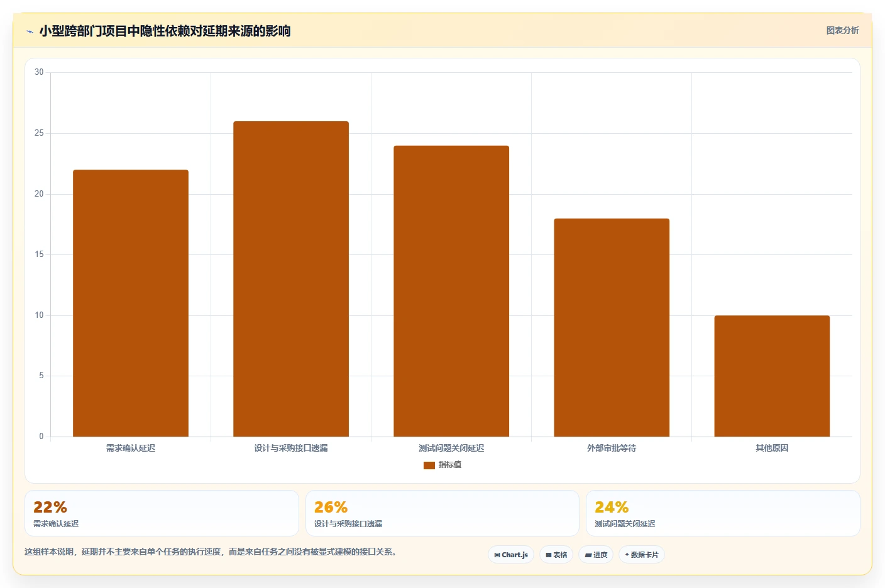This screenshot has height=588, width=885.
Task: Click the y-axis value 30
Action: point(39,72)
